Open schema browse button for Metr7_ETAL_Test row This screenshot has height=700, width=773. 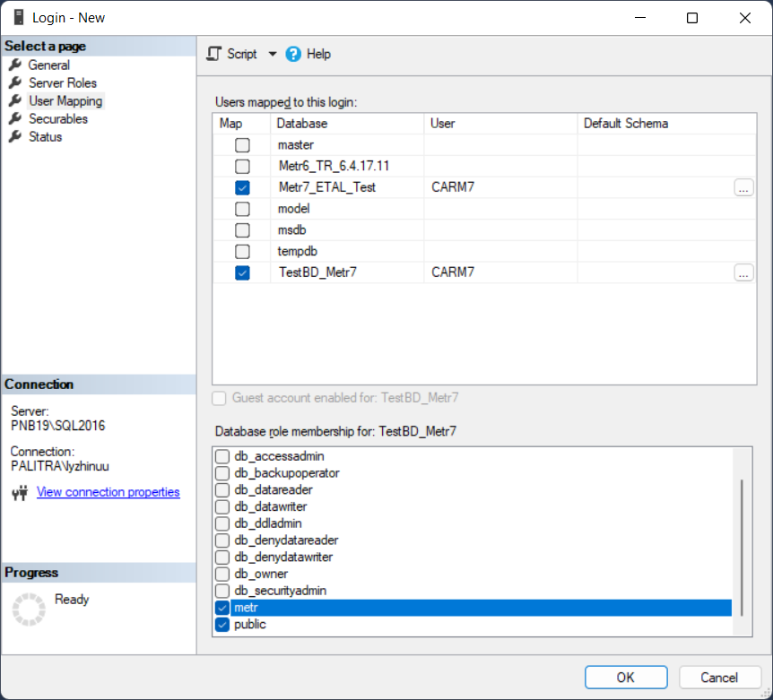743,187
